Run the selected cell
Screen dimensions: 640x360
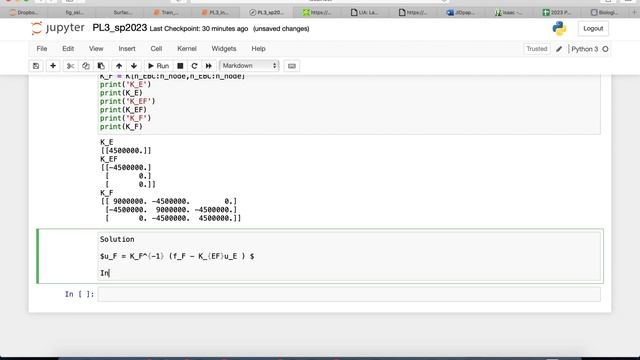(x=158, y=66)
